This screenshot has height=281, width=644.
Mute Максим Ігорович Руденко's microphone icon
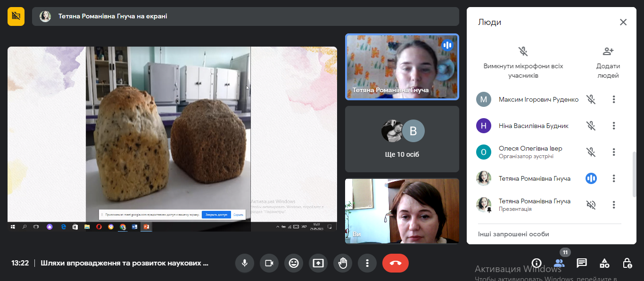click(x=591, y=99)
